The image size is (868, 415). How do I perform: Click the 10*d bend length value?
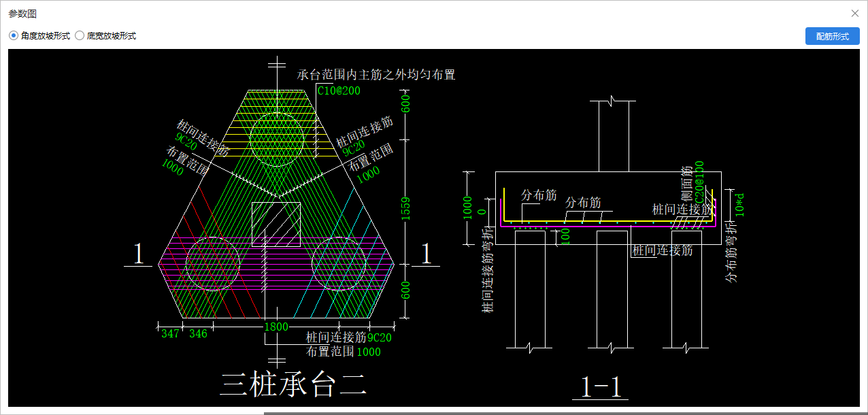(739, 205)
